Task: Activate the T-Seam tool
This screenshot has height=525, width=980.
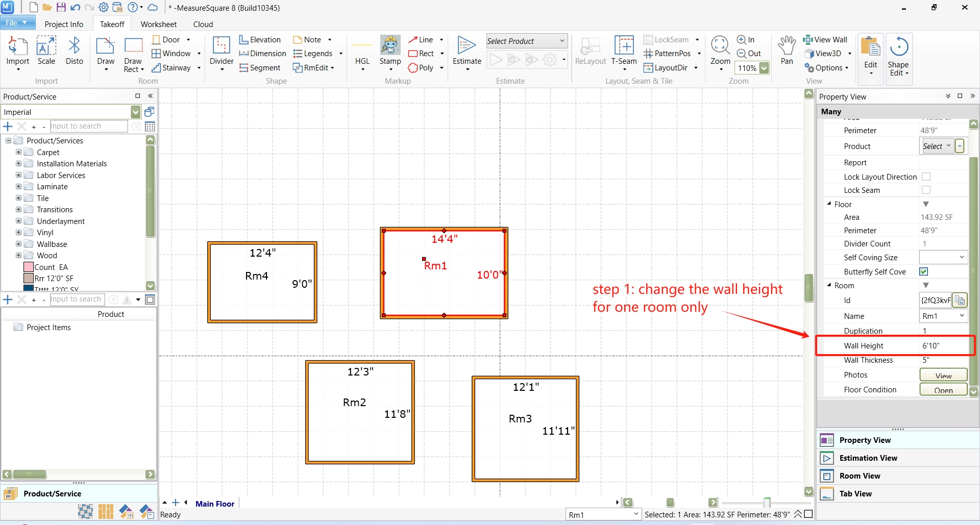Action: point(624,53)
